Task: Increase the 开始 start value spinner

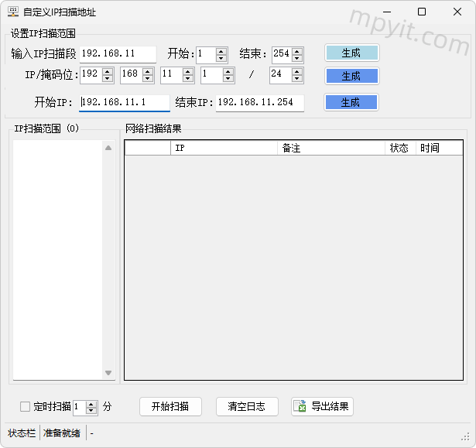Action: (221, 51)
